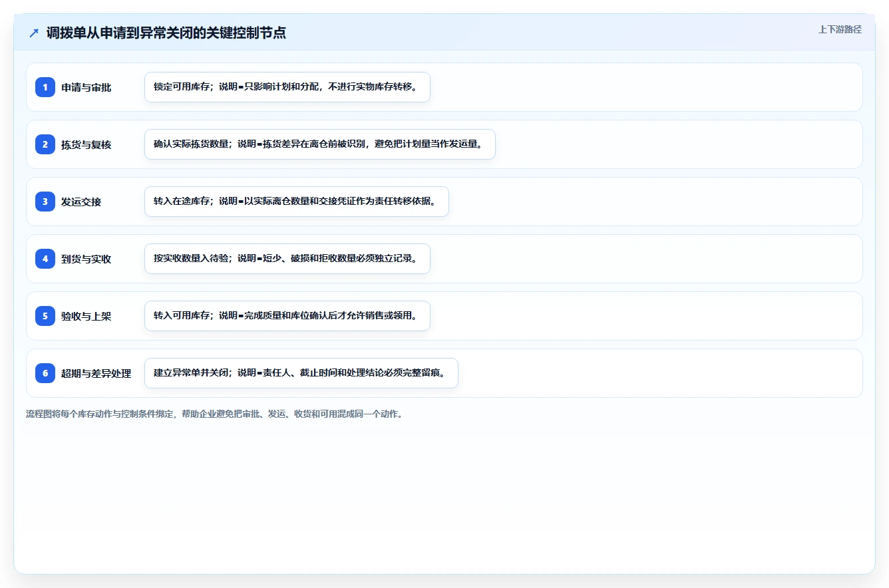Click the 发运交接 step label
Image resolution: width=889 pixels, height=588 pixels.
point(81,202)
